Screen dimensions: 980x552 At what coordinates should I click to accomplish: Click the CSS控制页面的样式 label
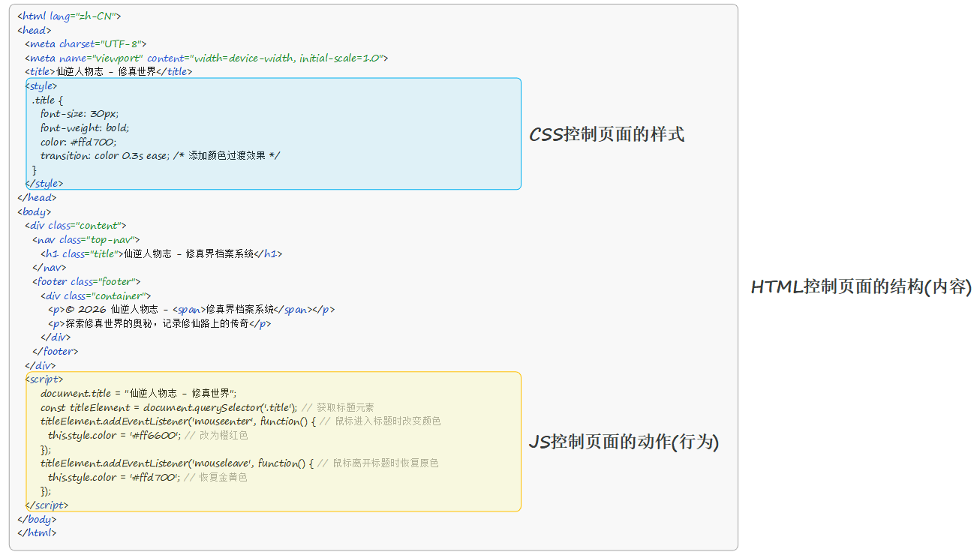click(607, 135)
